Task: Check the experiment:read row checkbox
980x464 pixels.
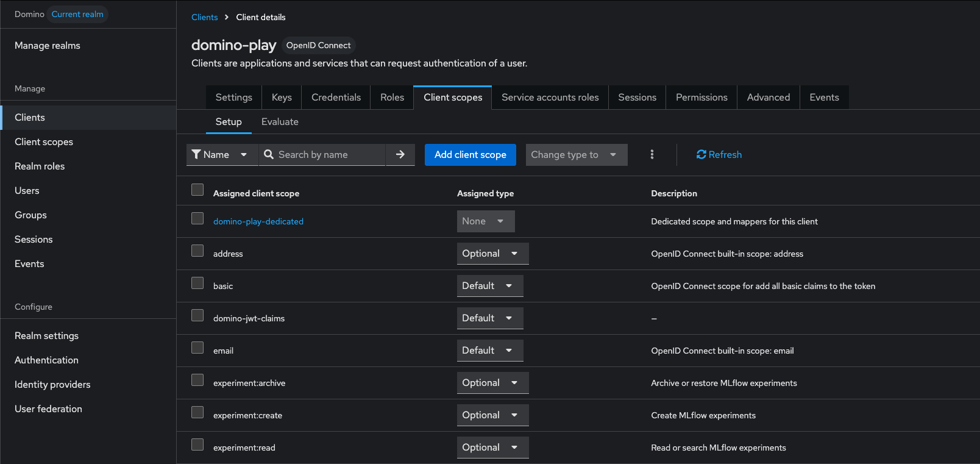Action: pyautogui.click(x=197, y=444)
